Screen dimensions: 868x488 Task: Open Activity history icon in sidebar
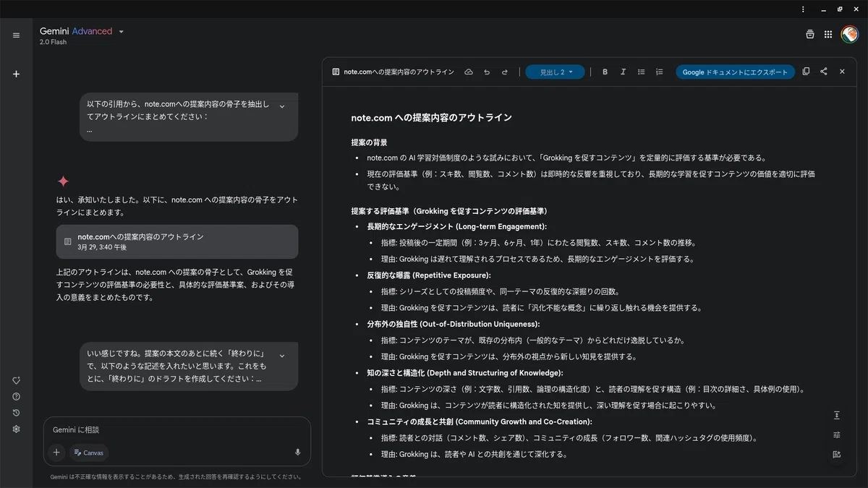pos(16,413)
